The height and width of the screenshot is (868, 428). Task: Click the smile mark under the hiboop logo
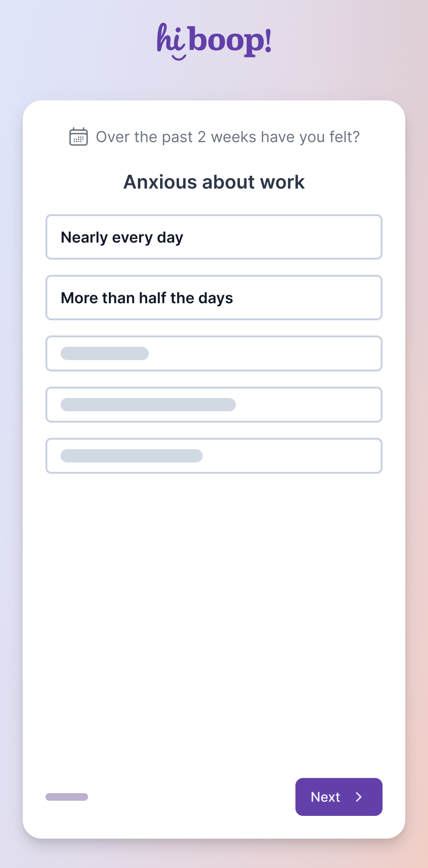178,55
